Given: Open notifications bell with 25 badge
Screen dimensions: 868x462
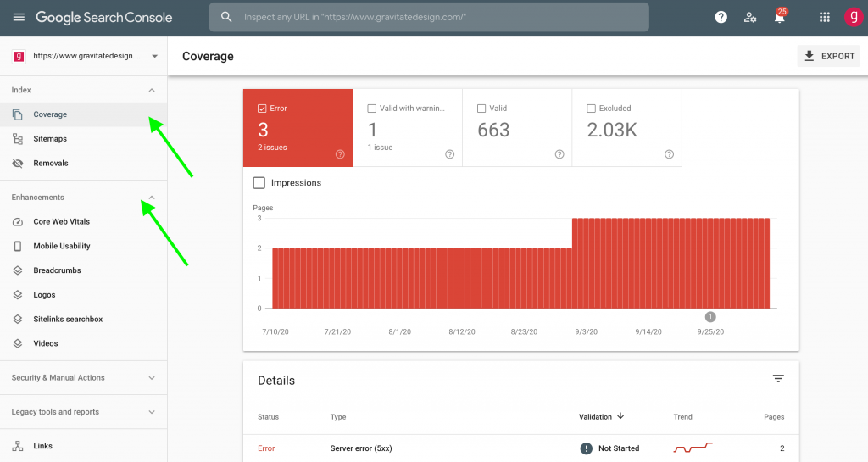Looking at the screenshot, I should point(780,17).
